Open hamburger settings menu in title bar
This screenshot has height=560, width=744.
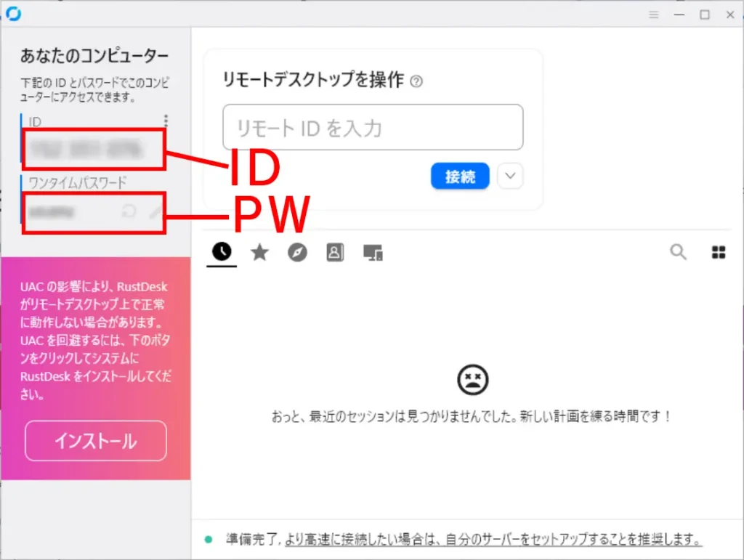[654, 15]
